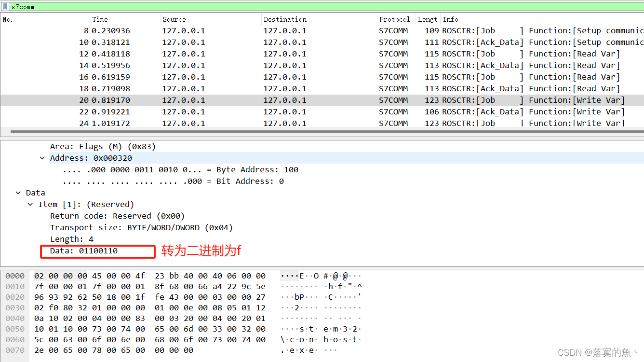Click hex offset 0070 row

point(114,350)
